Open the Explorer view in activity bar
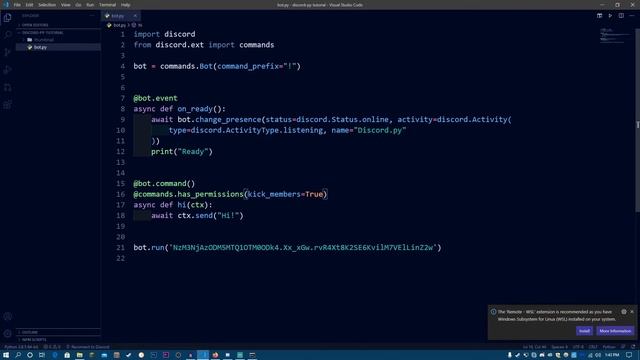 pos(7,18)
